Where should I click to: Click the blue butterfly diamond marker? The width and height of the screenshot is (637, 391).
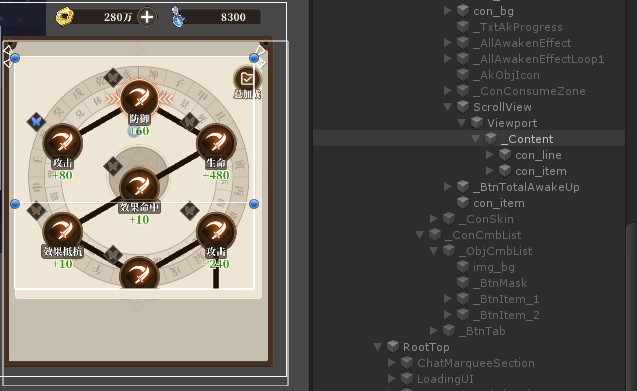pyautogui.click(x=36, y=121)
